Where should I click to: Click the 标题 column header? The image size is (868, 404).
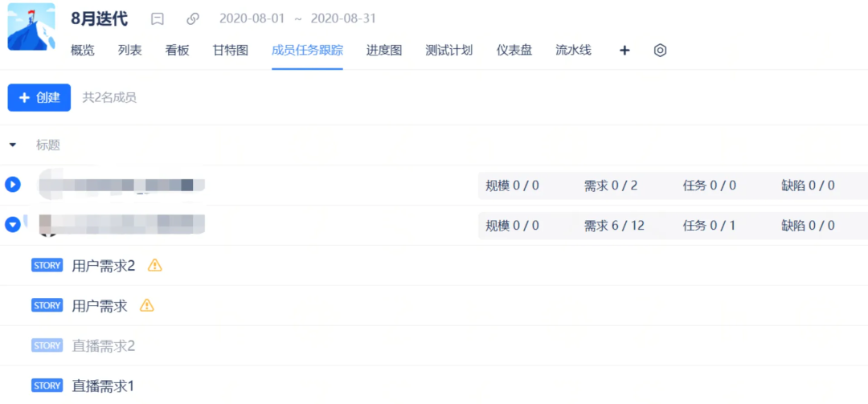48,145
